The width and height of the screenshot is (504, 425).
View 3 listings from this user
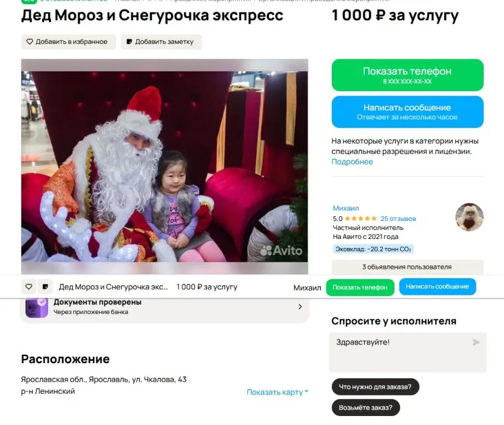[x=407, y=267]
